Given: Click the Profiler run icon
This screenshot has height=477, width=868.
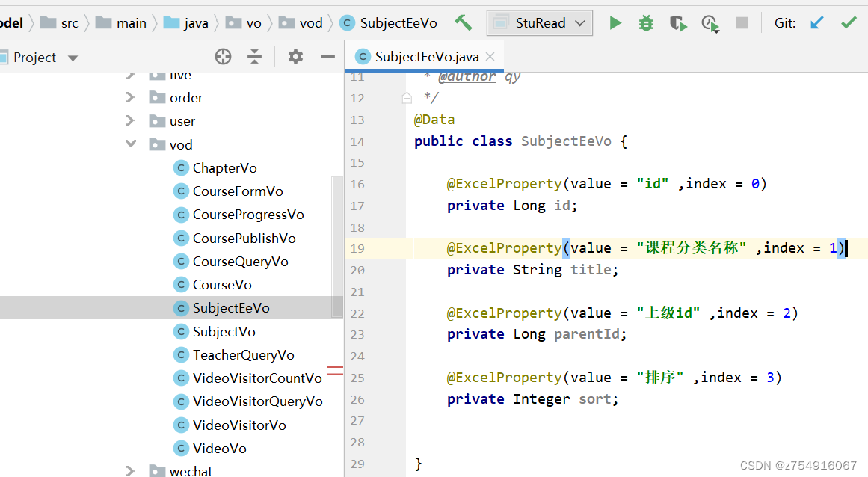Looking at the screenshot, I should click(x=710, y=24).
